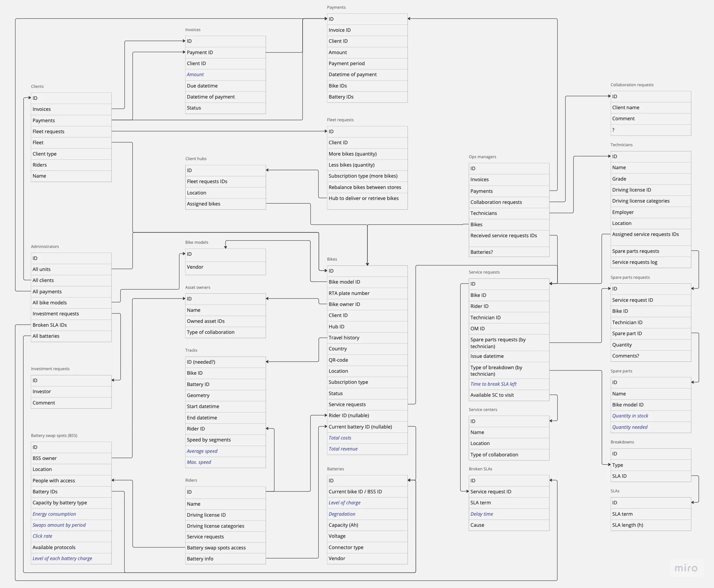
Task: Click 'Hub to deliver or retrieve bikes' row
Action: tap(363, 198)
